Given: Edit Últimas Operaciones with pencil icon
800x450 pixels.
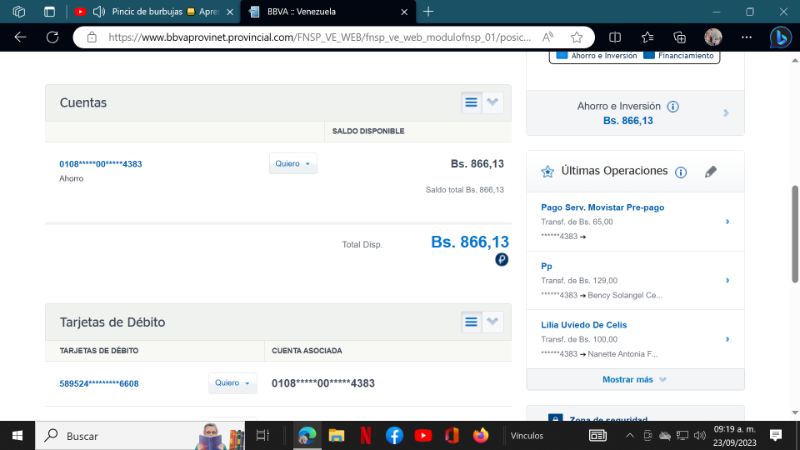Looking at the screenshot, I should (711, 171).
